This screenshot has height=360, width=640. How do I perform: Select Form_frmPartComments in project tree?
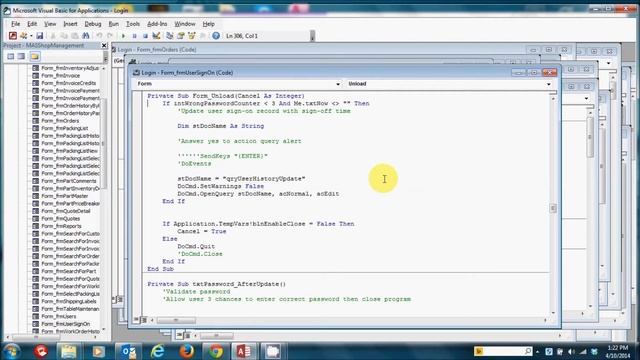coord(69,181)
